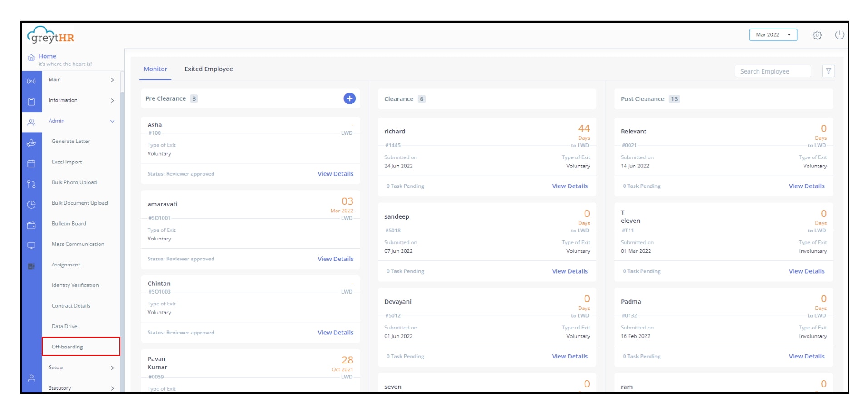Select the broadcast sidebar icon beside Main
868x412 pixels.
coord(31,81)
